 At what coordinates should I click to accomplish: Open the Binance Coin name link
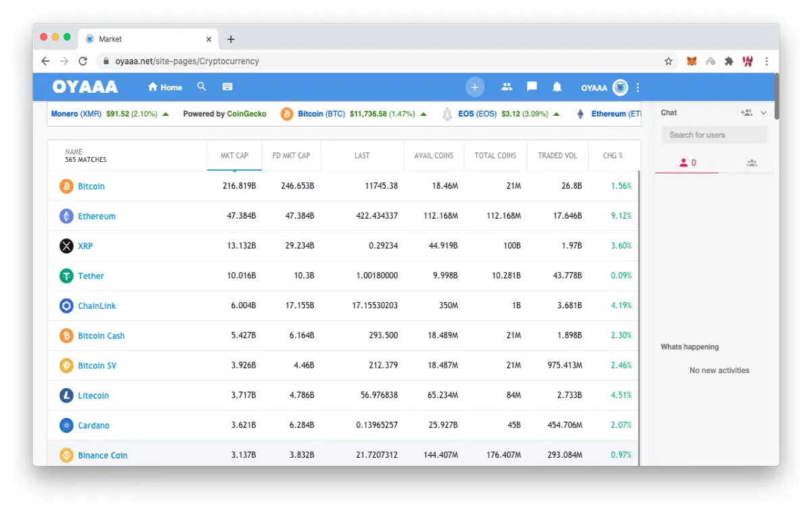coord(103,455)
